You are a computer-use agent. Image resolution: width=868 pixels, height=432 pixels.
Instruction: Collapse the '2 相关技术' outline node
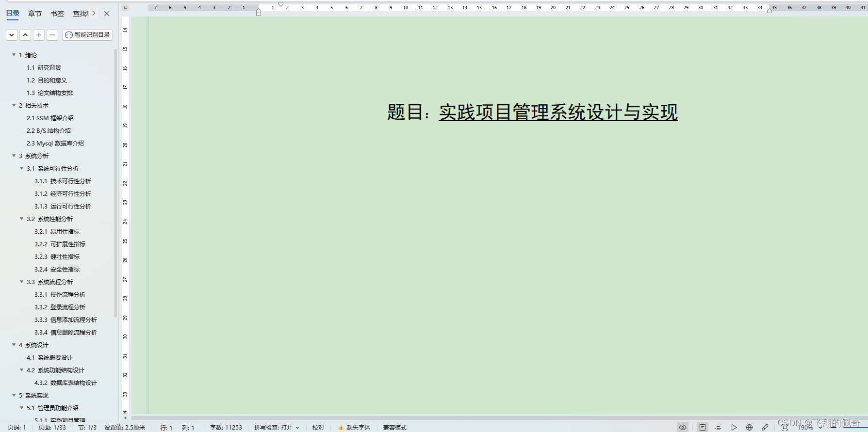14,105
